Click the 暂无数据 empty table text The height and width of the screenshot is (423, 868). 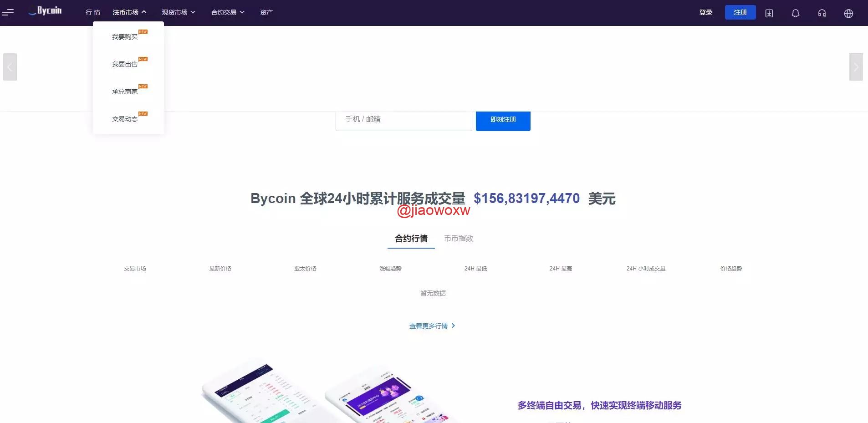(x=433, y=293)
